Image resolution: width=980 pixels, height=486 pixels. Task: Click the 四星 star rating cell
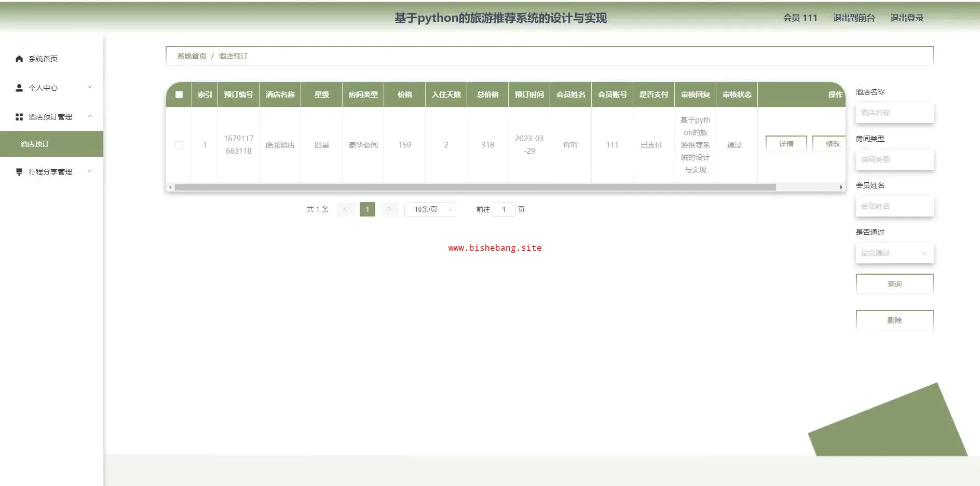click(x=321, y=145)
